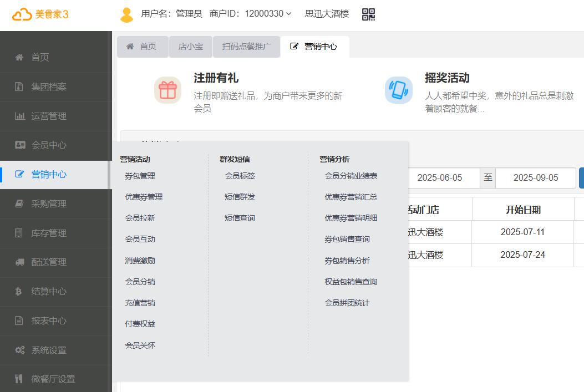Switch to the 扫码点餐推广 tab
This screenshot has height=392, width=584.
(x=246, y=47)
